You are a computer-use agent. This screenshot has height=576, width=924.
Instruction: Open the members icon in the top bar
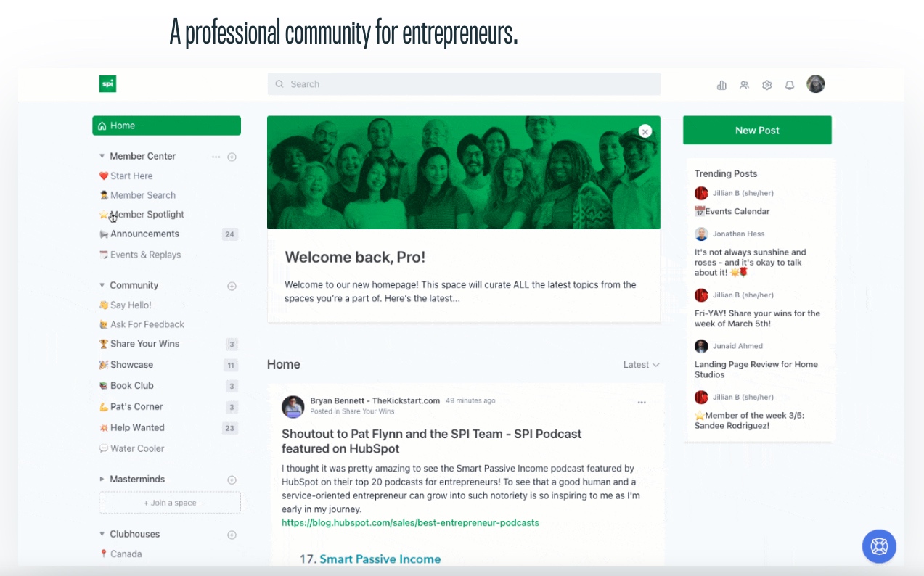[x=744, y=84]
